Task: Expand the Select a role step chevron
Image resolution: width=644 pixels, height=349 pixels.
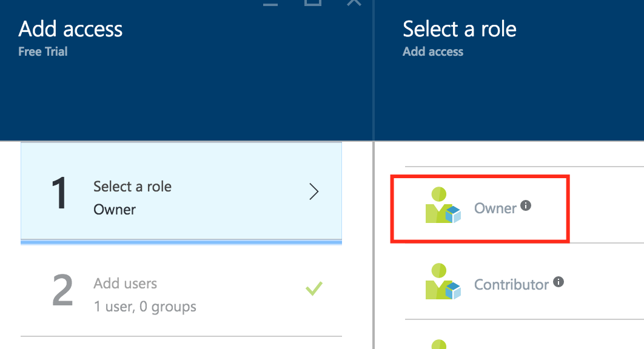Action: tap(314, 192)
